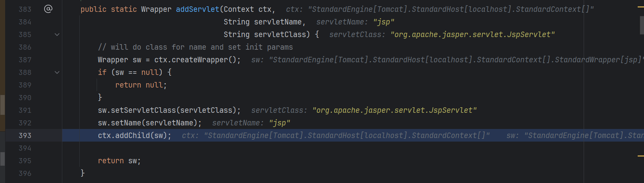Click the vertical scrollbar thumb on the right

click(642, 25)
